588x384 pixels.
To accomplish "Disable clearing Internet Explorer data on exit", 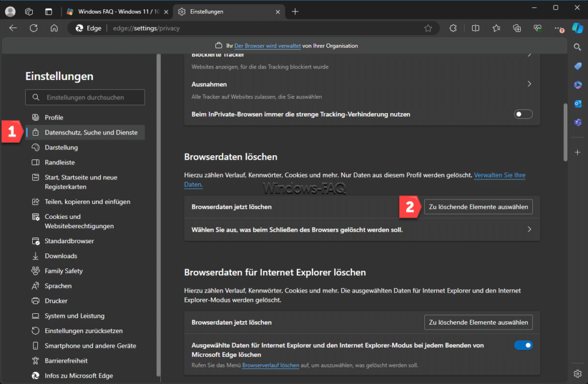I will (x=523, y=345).
